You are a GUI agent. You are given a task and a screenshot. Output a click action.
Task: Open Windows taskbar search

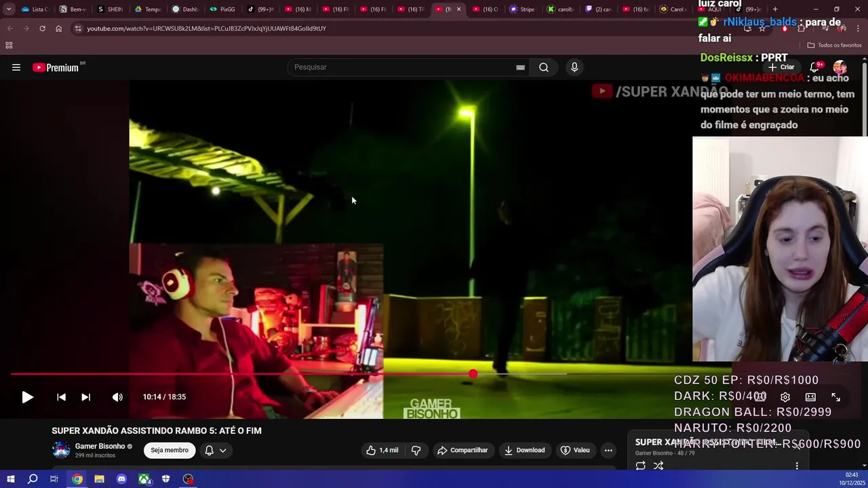(x=33, y=479)
